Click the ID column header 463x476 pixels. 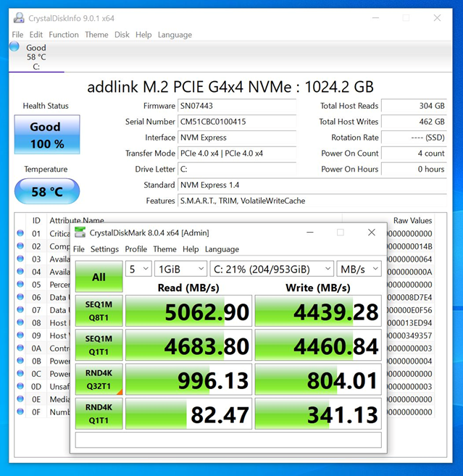pyautogui.click(x=36, y=220)
